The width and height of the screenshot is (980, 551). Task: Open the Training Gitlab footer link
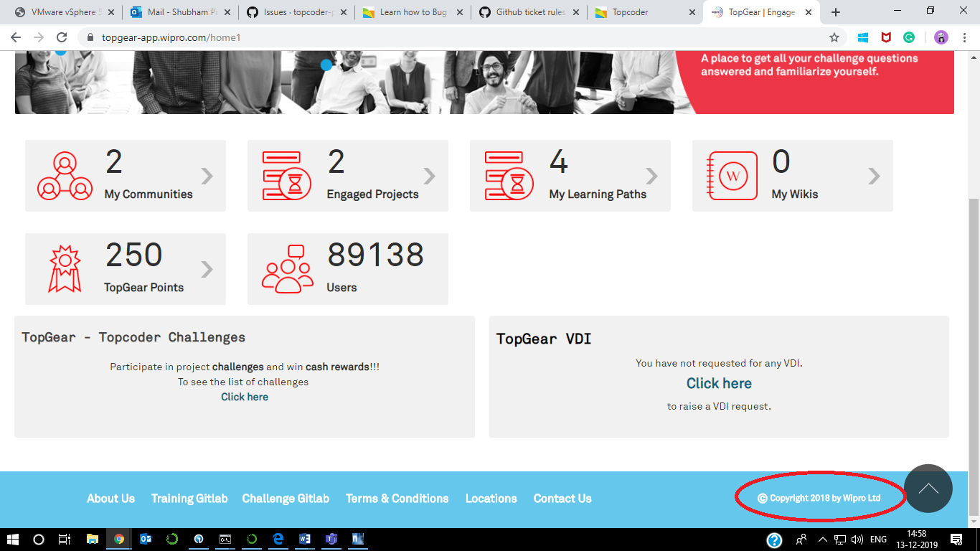pos(189,499)
